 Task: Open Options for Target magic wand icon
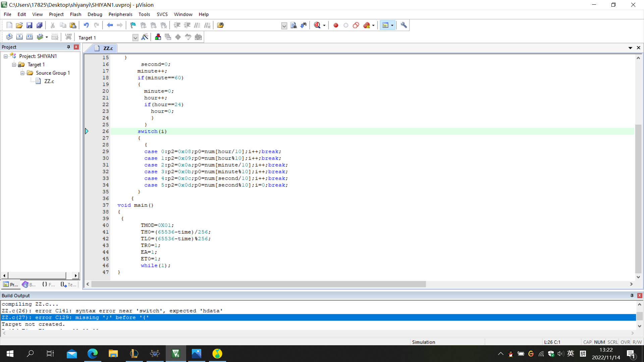coord(145,37)
